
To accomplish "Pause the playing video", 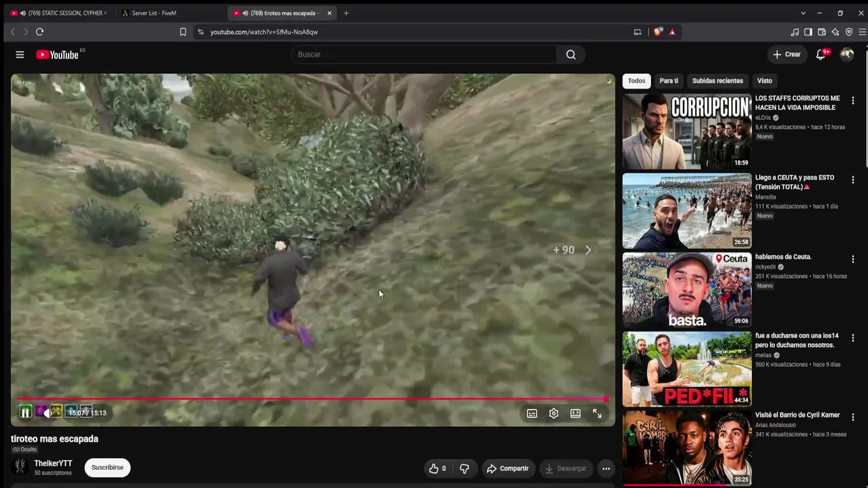I will click(25, 413).
